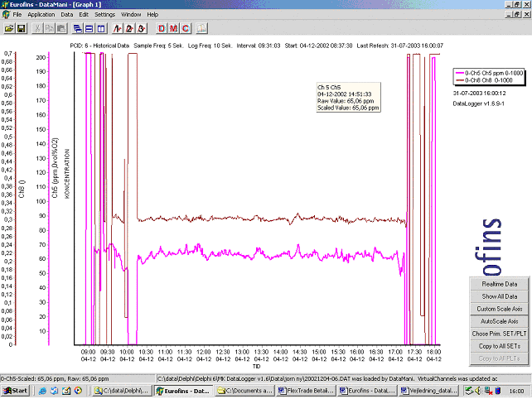Cascade windows using the toolbar icon

pyautogui.click(x=78, y=28)
